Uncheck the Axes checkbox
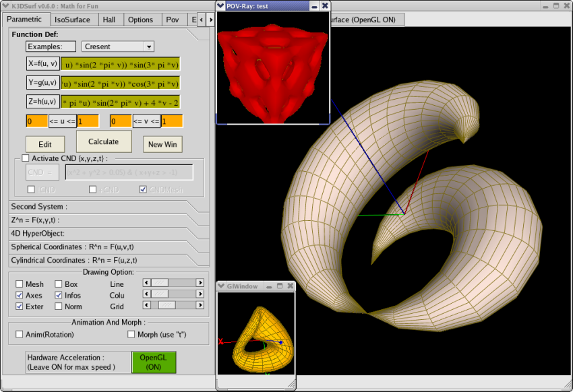 tap(20, 295)
